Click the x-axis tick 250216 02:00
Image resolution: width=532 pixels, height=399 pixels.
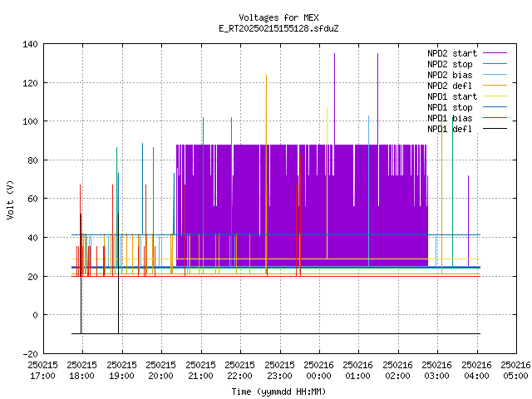tap(397, 371)
